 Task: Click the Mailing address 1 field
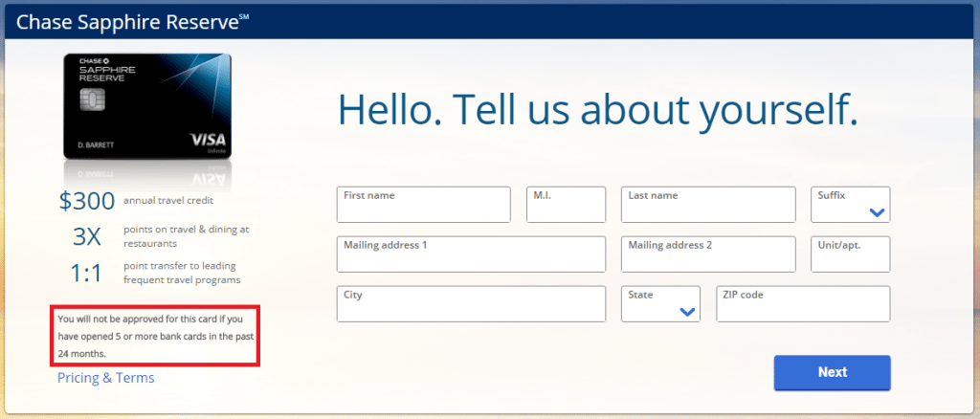click(x=471, y=254)
